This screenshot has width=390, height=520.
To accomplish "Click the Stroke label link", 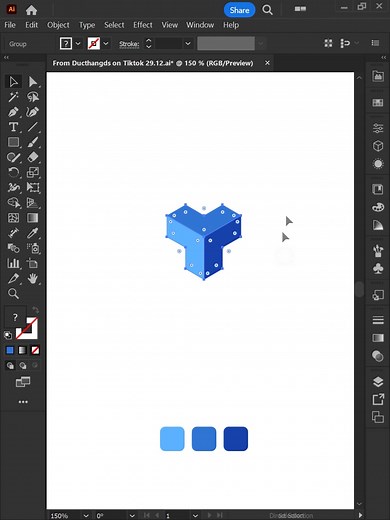I will pyautogui.click(x=129, y=44).
